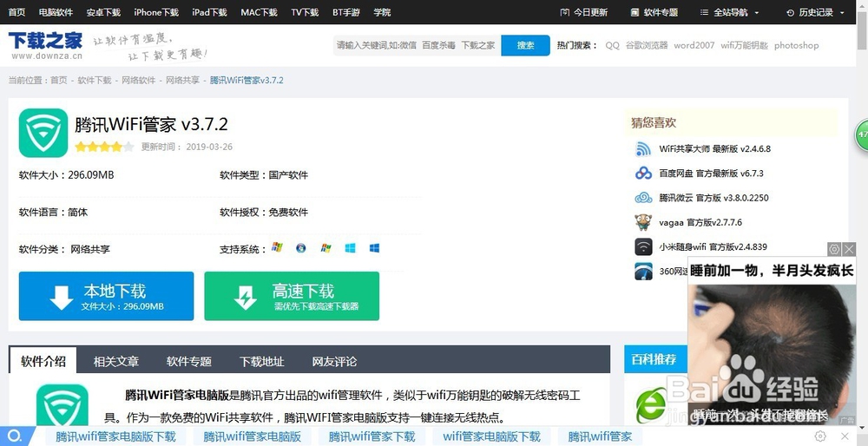868x446 pixels.
Task: Click 网络共享 in breadcrumb
Action: [x=182, y=80]
